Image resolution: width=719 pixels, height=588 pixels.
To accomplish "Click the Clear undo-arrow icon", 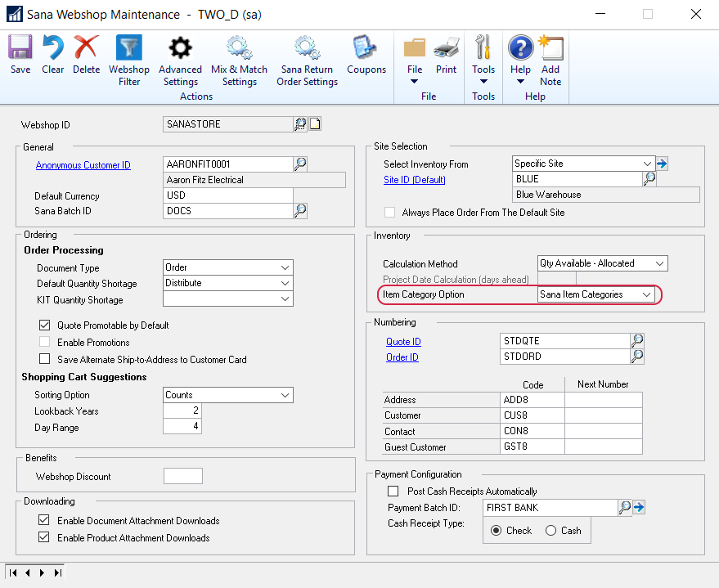I will tap(52, 47).
